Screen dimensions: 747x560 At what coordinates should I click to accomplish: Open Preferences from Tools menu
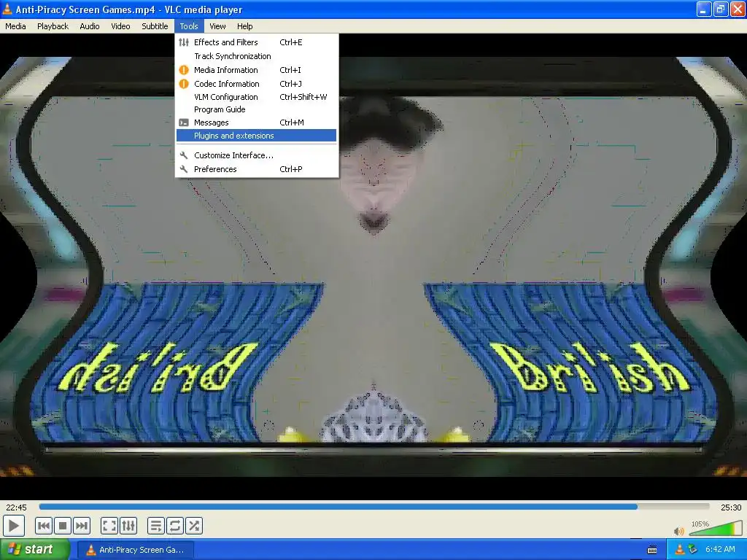pos(256,169)
